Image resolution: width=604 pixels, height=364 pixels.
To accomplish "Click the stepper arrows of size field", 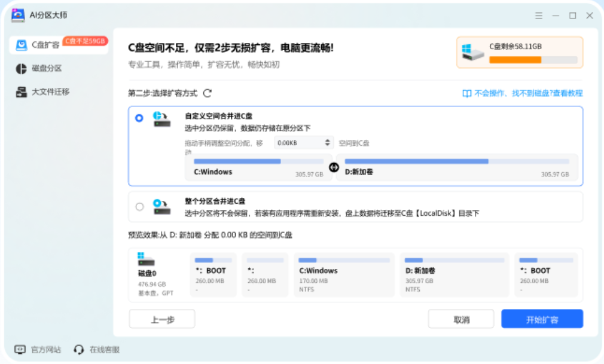I will coord(328,143).
